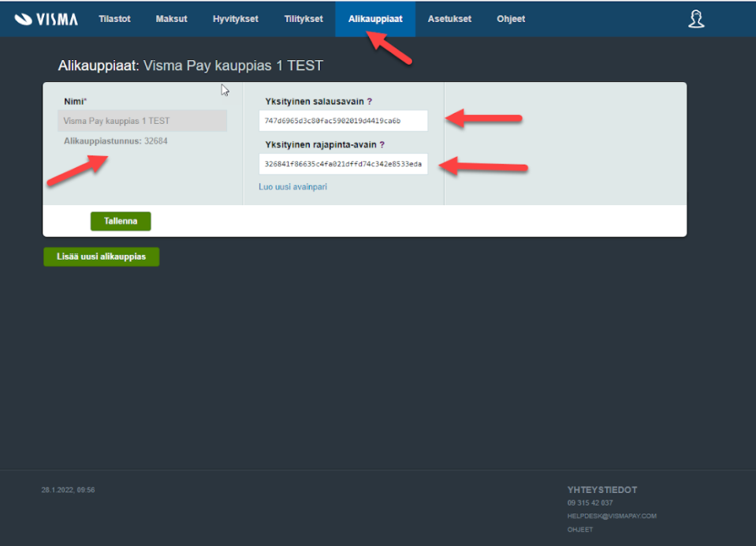Click the heading Alikauppiaat: Visma Pay kauppias 1 TEST

[x=191, y=65]
